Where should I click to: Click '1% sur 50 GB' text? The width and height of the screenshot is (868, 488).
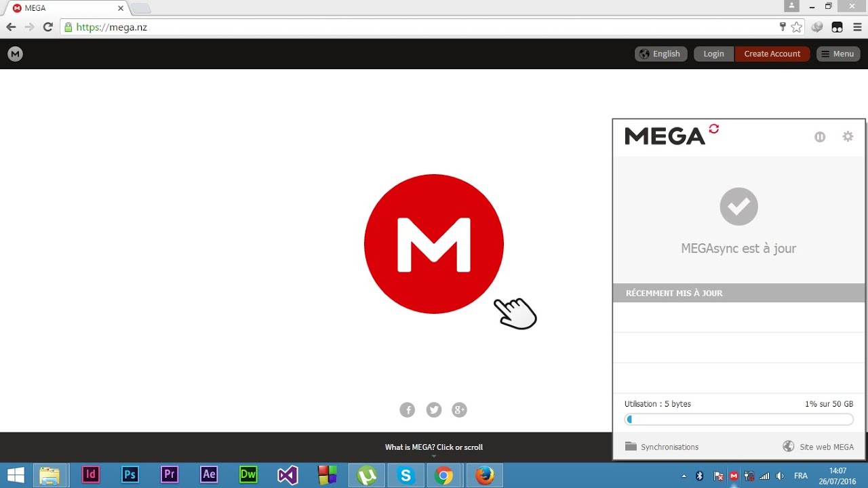point(829,404)
